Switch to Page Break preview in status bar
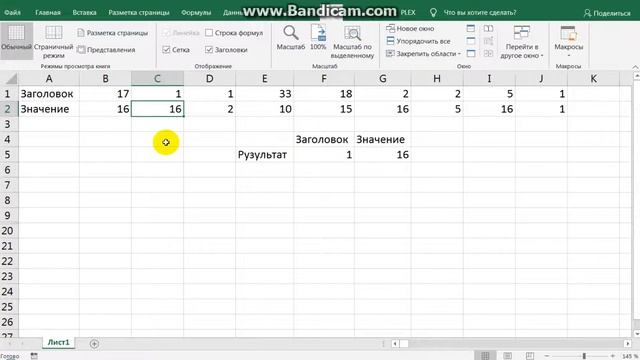Screen dimensions: 640x360 (530, 356)
